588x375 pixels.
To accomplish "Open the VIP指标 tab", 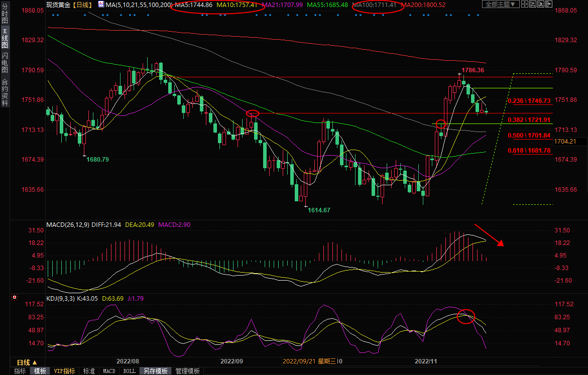I will coord(65,371).
